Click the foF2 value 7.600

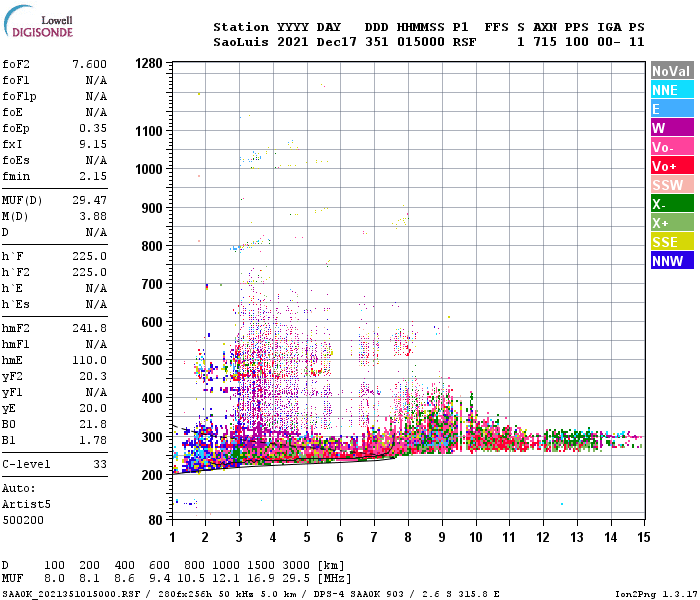pos(89,64)
